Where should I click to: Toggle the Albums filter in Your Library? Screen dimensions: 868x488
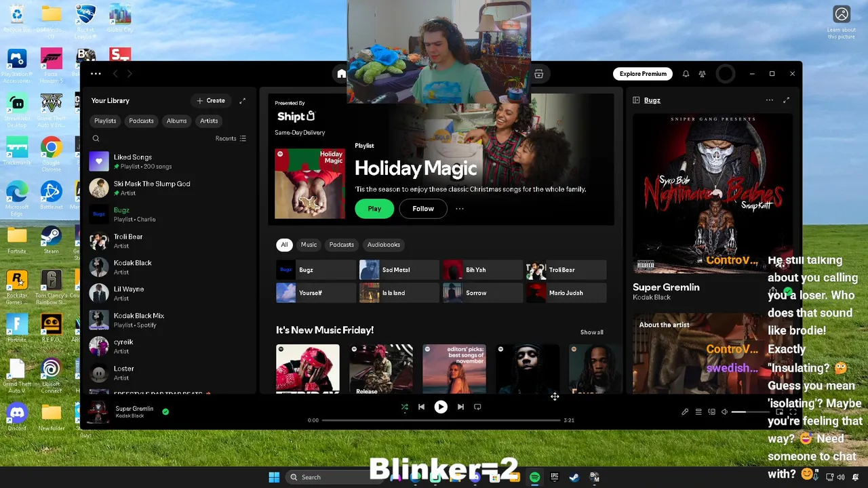click(x=176, y=121)
